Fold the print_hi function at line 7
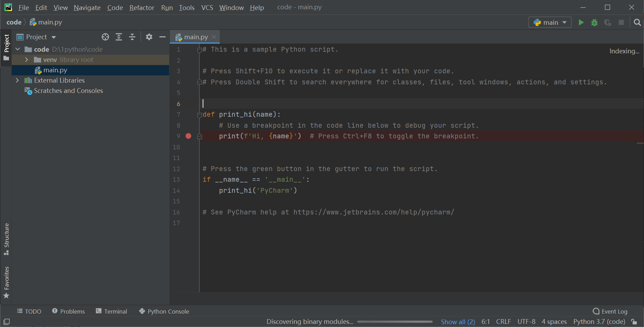The height and width of the screenshot is (327, 644). 199,115
